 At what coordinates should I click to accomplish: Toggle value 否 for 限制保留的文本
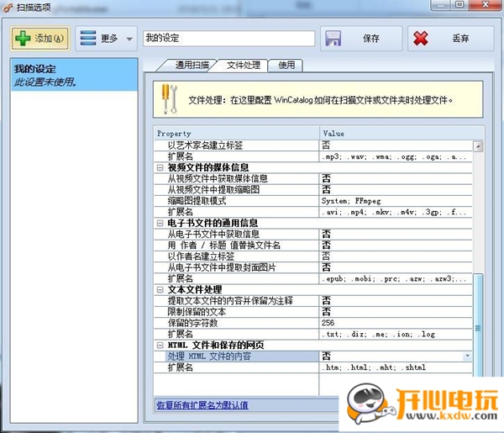coord(396,312)
